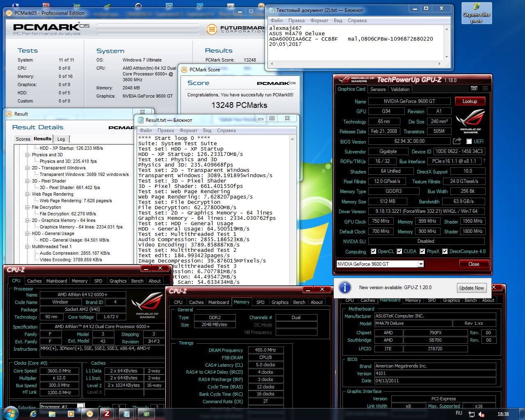Switch to PCMark05 via its taskbar icon

(x=90, y=414)
